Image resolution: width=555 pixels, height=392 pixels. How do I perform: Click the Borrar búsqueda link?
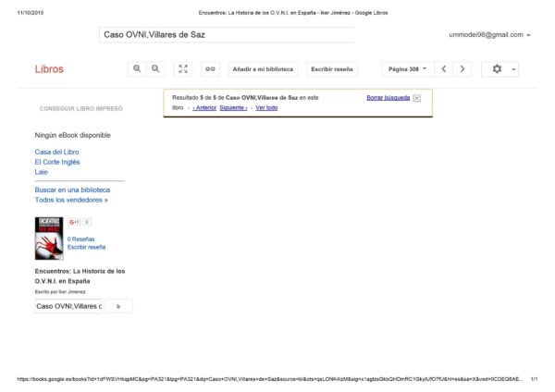point(388,97)
